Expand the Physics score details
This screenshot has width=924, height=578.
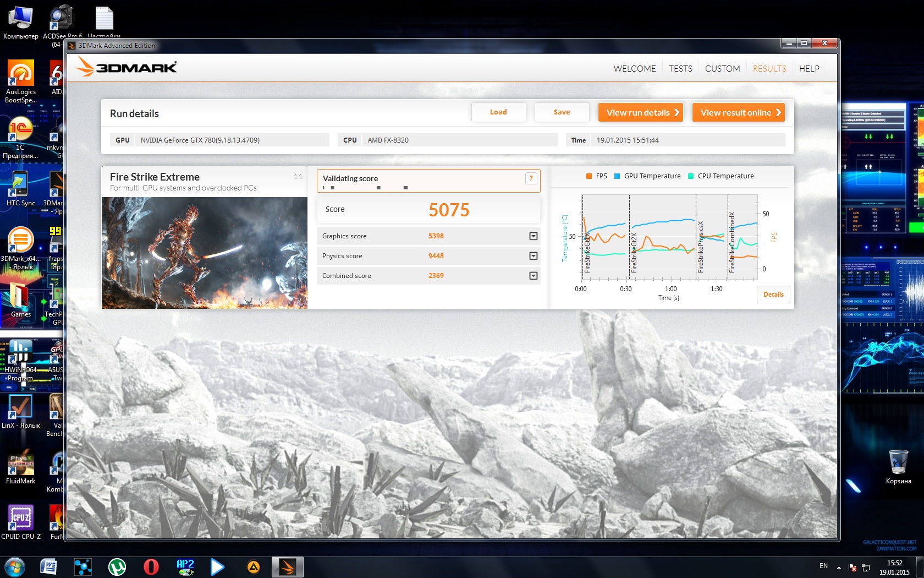(x=533, y=256)
